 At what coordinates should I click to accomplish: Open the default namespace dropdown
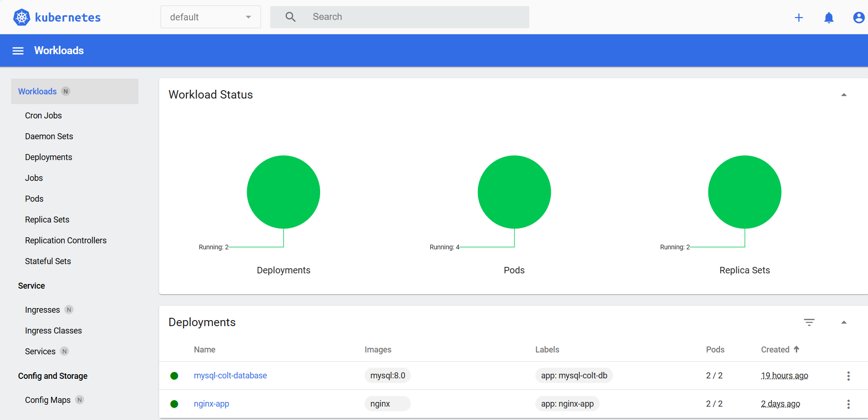pyautogui.click(x=211, y=17)
